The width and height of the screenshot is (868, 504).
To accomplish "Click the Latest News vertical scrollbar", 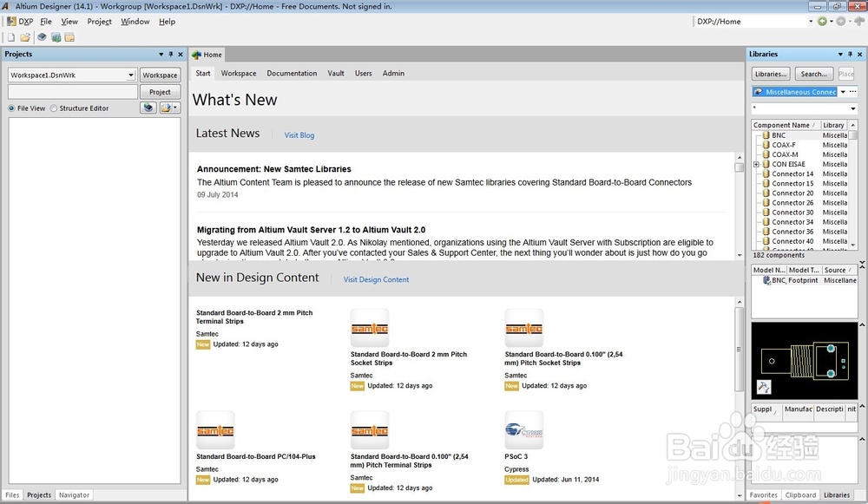I will (740, 206).
